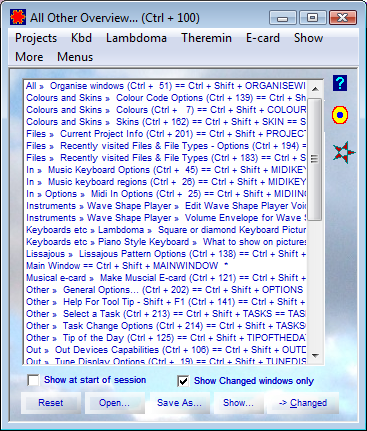Click the Show... button
Viewport: 367px width, 431px height.
pyautogui.click(x=238, y=403)
